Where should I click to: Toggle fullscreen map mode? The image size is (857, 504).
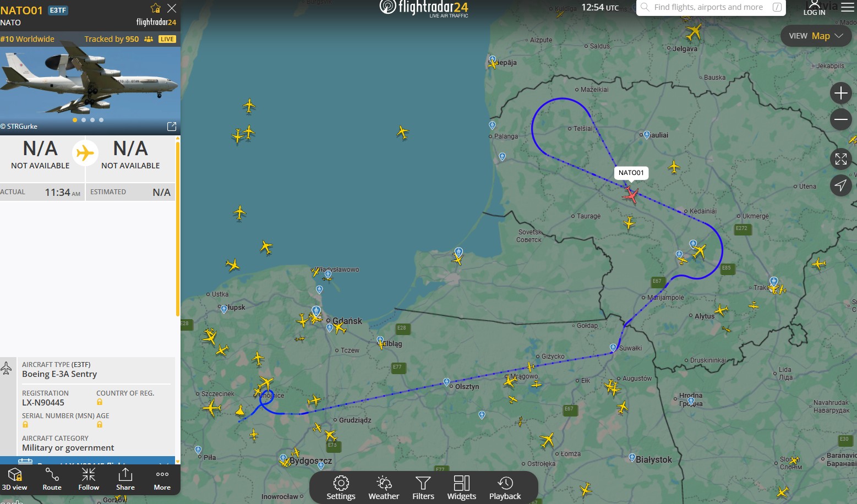pyautogui.click(x=840, y=159)
